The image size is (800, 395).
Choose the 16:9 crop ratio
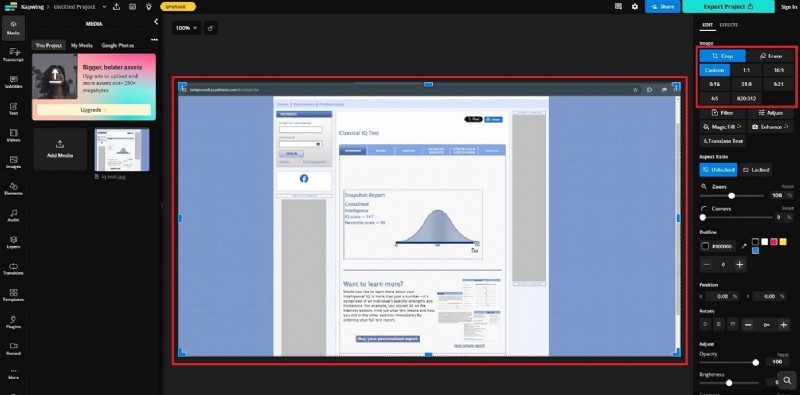click(x=779, y=70)
